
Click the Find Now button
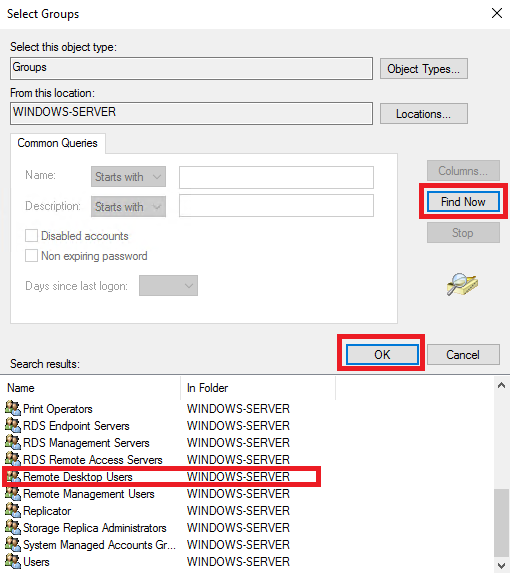(x=463, y=201)
